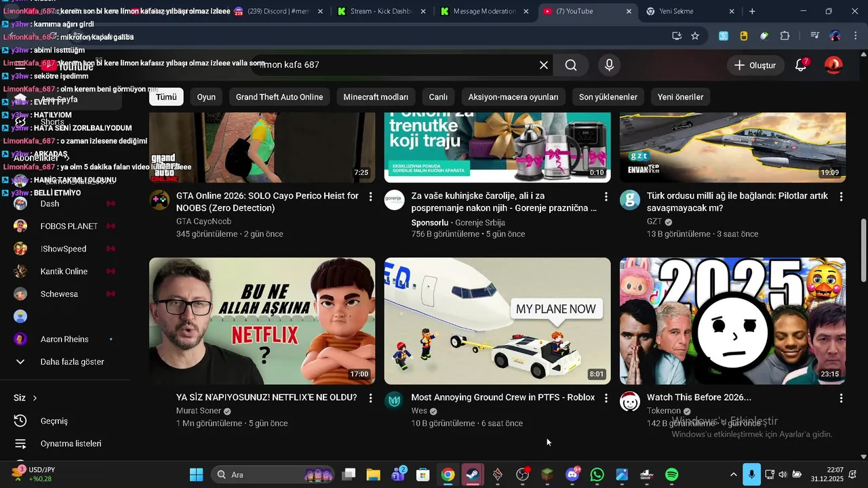Image resolution: width=868 pixels, height=488 pixels.
Task: Select the Minecraft modları chip
Action: coord(376,97)
